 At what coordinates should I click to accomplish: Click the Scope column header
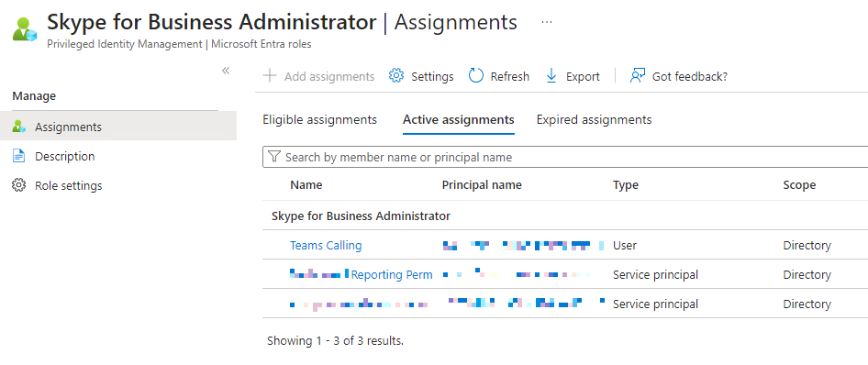799,184
